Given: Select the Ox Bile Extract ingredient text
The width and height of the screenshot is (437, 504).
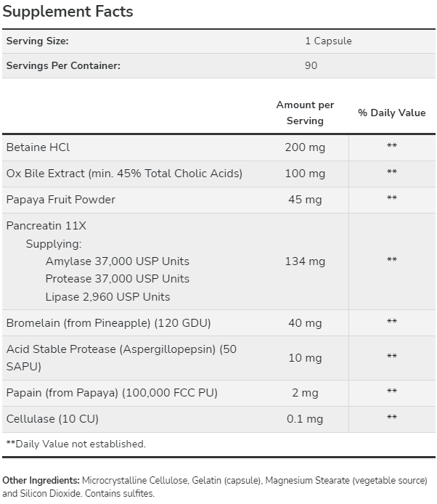Looking at the screenshot, I should pyautogui.click(x=124, y=174).
